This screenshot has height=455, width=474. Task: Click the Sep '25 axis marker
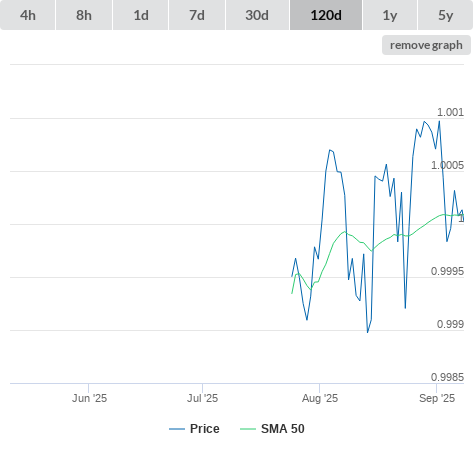(437, 398)
